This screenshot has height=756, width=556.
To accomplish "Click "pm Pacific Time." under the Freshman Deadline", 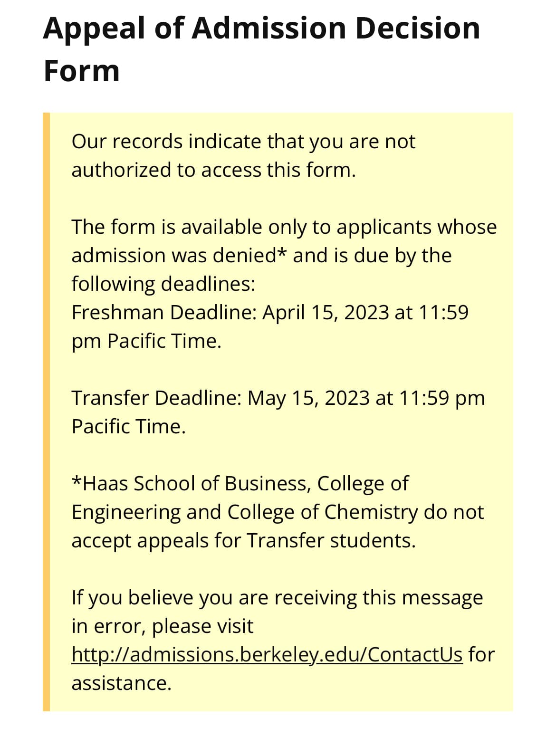I will [x=146, y=341].
